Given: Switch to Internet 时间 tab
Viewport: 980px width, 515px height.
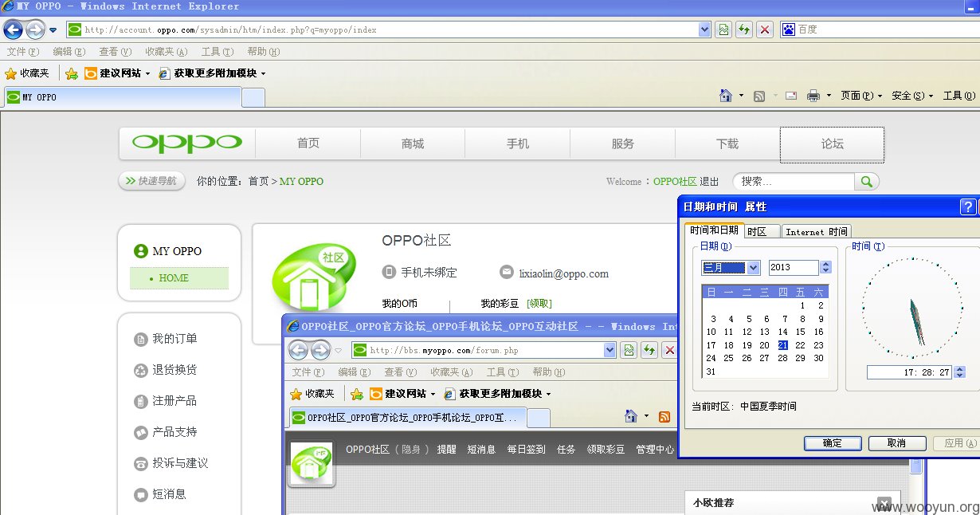Looking at the screenshot, I should 816,231.
